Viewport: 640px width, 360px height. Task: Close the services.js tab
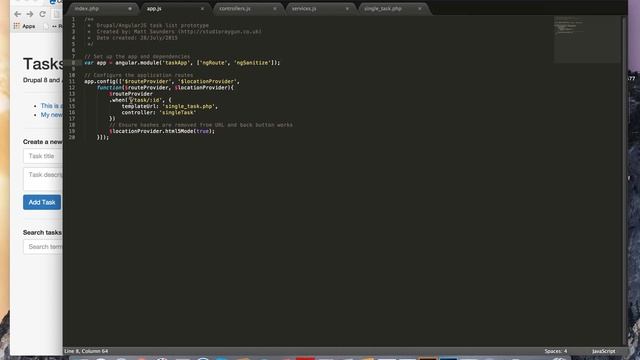[x=347, y=9]
